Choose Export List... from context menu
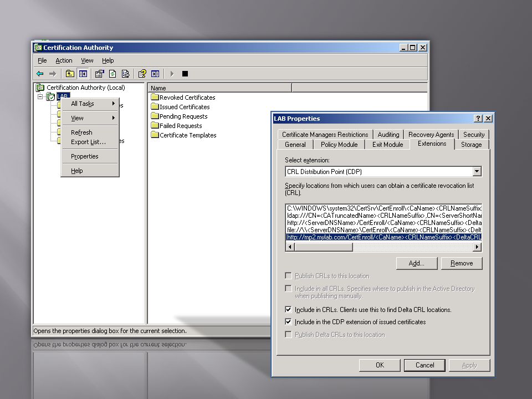Viewport: 532px width, 399px height. [x=90, y=142]
